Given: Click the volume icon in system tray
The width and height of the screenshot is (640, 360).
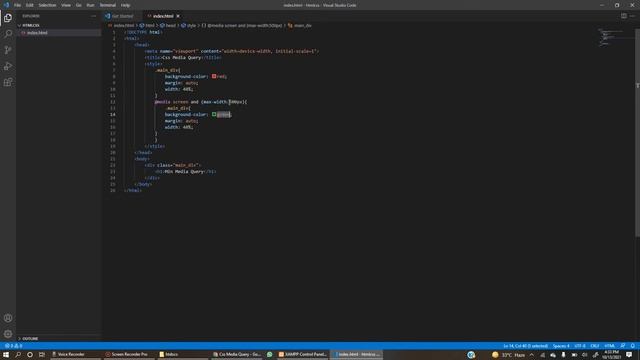Looking at the screenshot, I should click(x=584, y=355).
